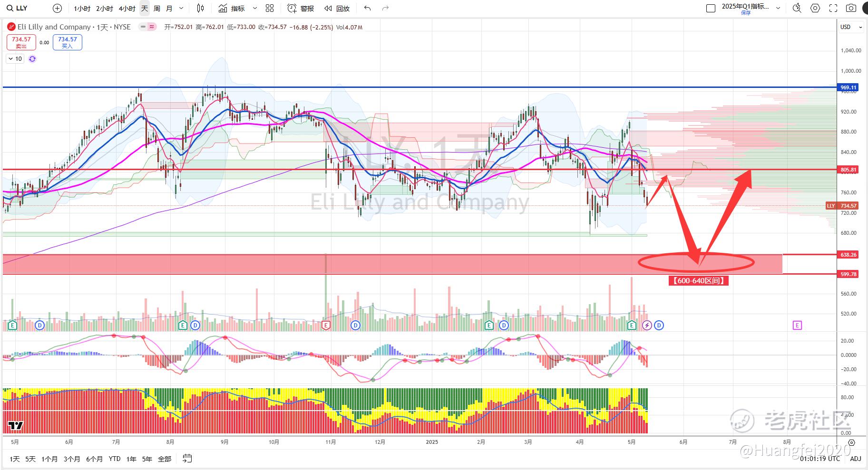Image resolution: width=868 pixels, height=470 pixels.
Task: Set time range to 全部
Action: (x=165, y=459)
